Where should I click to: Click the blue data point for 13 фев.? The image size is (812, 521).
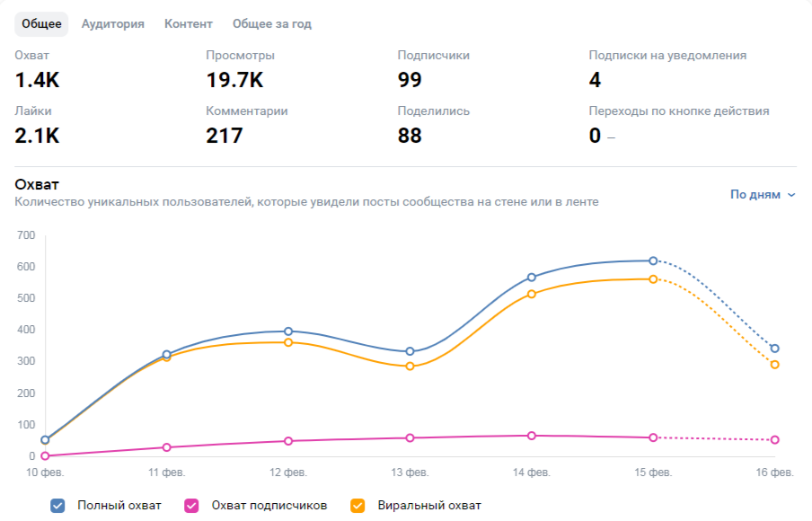[410, 351]
